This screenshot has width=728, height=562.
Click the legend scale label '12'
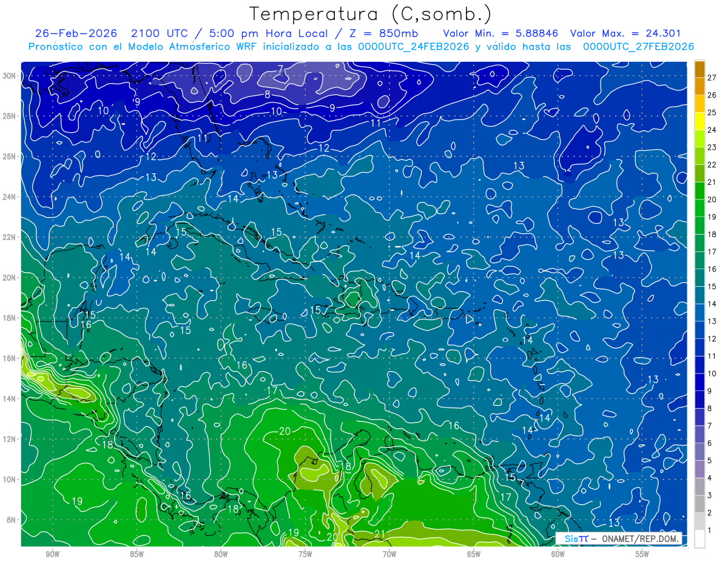pos(712,339)
